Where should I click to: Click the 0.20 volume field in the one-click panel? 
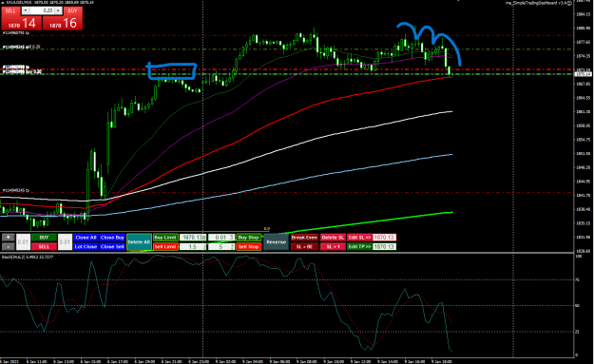click(x=42, y=11)
